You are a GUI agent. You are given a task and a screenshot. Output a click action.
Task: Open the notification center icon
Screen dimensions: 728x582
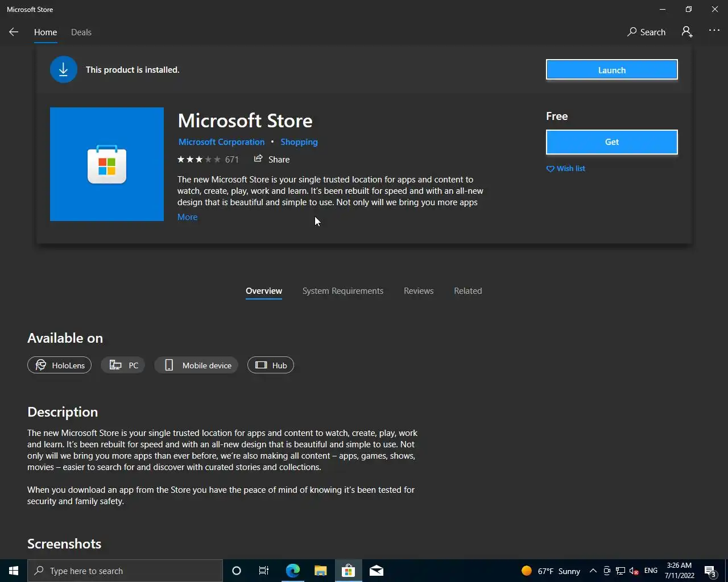tap(710, 571)
